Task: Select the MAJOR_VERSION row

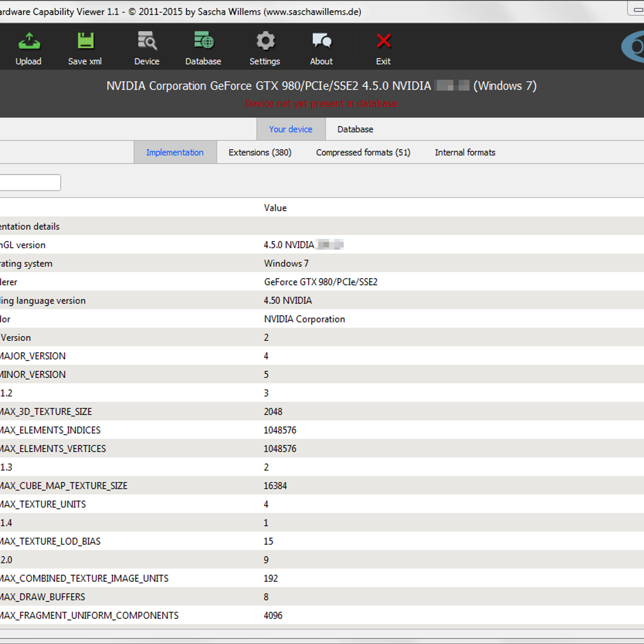Action: (x=322, y=356)
